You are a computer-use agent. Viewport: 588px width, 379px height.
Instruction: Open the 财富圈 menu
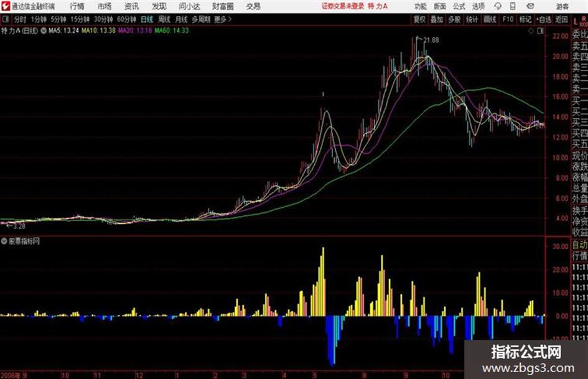pyautogui.click(x=223, y=6)
